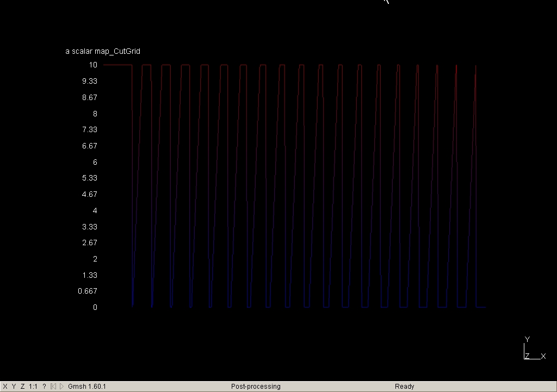This screenshot has width=557, height=392.
Task: Click the rewind animation icon in status bar
Action: coord(53,387)
